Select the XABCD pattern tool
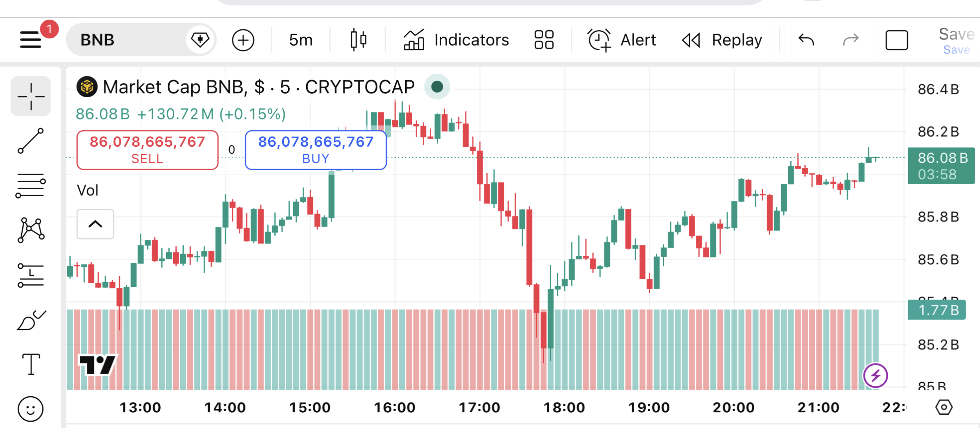980x428 pixels. (31, 230)
